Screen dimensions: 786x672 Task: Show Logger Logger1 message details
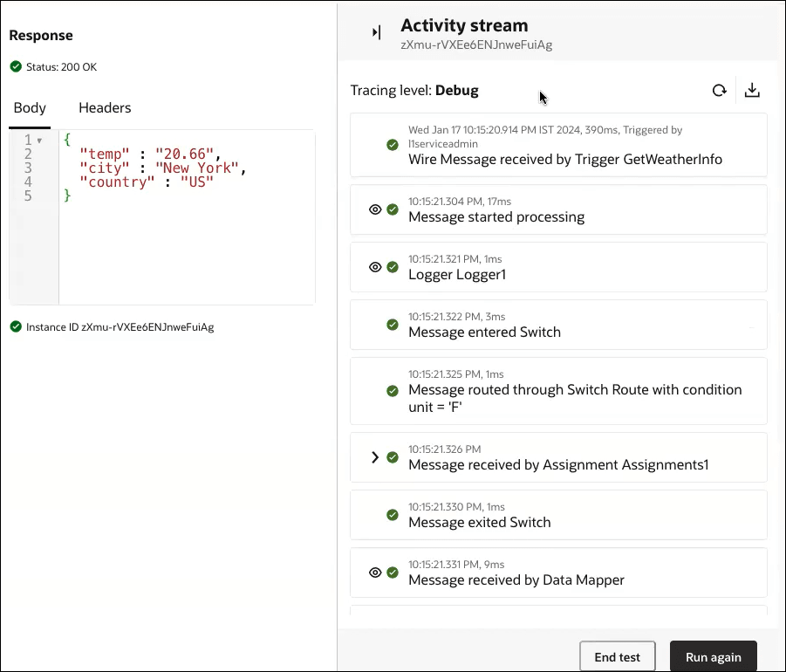click(375, 267)
